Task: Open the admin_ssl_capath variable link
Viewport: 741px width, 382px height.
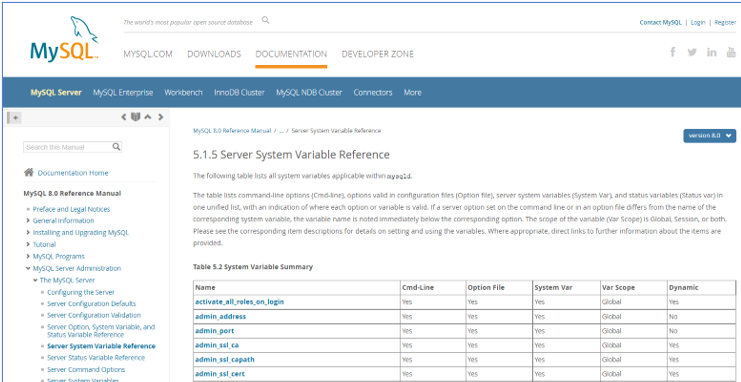Action: click(x=225, y=359)
